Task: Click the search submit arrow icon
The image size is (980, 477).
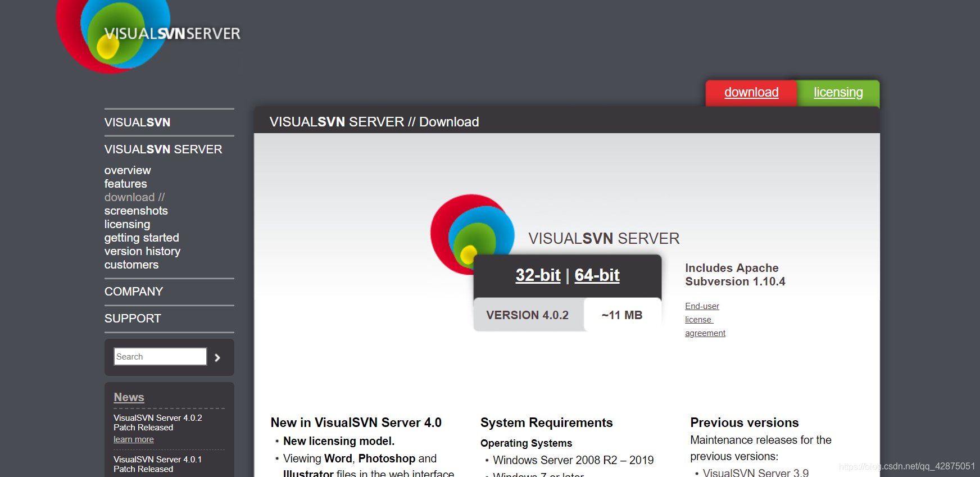Action: point(217,357)
